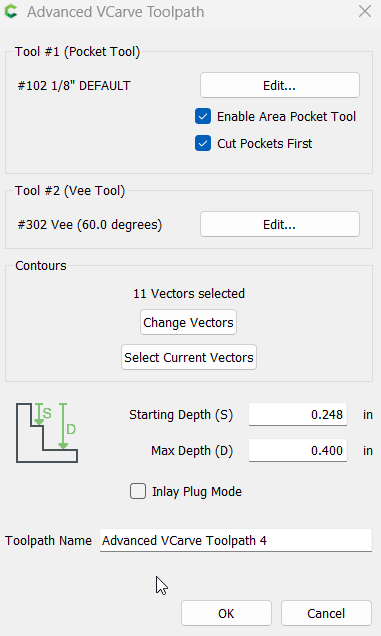Focus the Max Depth (D) field

(x=298, y=450)
